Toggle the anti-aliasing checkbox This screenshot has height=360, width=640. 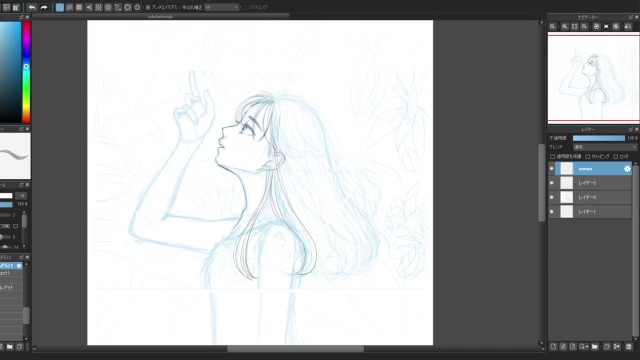coord(148,7)
